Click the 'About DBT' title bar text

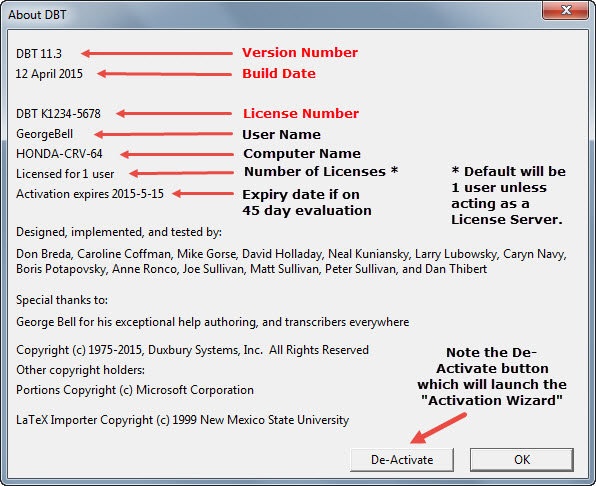pos(37,15)
